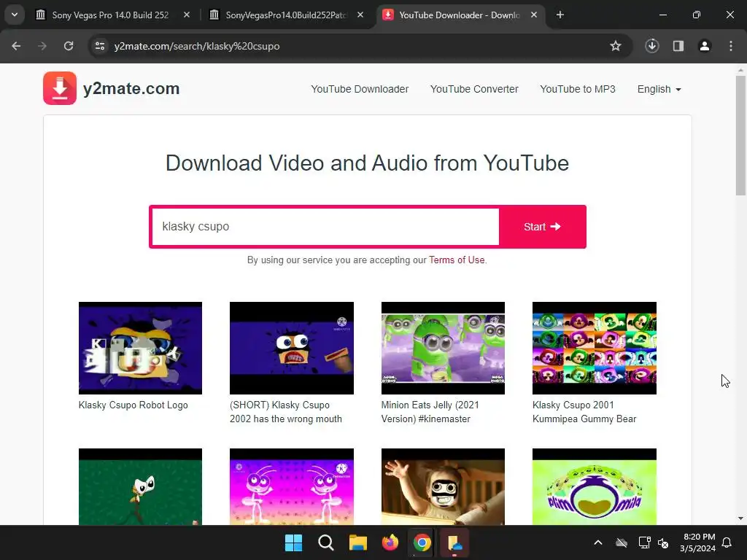
Task: Open Chrome three-dot menu
Action: point(731,46)
